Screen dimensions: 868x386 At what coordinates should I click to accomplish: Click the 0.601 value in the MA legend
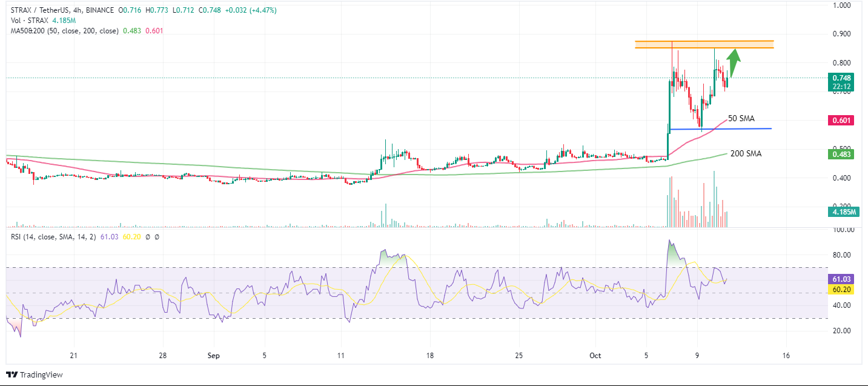(154, 30)
